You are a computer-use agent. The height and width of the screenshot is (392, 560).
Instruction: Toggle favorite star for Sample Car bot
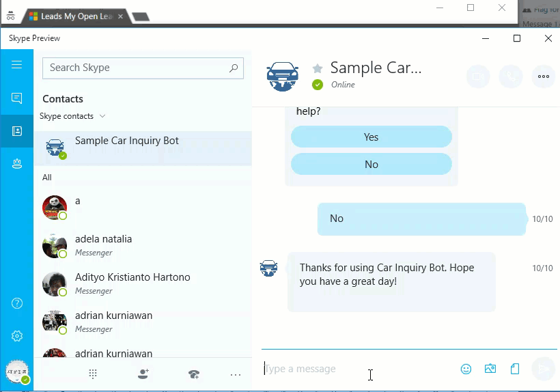pos(318,68)
